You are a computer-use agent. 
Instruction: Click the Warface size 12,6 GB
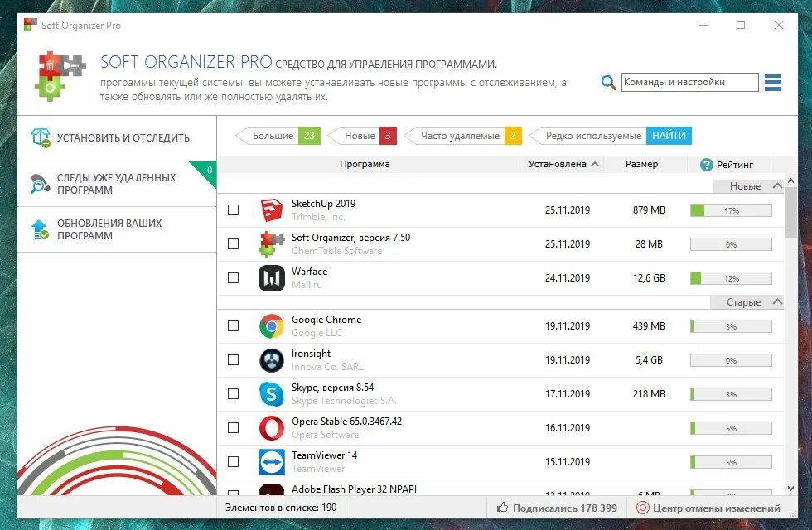[x=649, y=278]
